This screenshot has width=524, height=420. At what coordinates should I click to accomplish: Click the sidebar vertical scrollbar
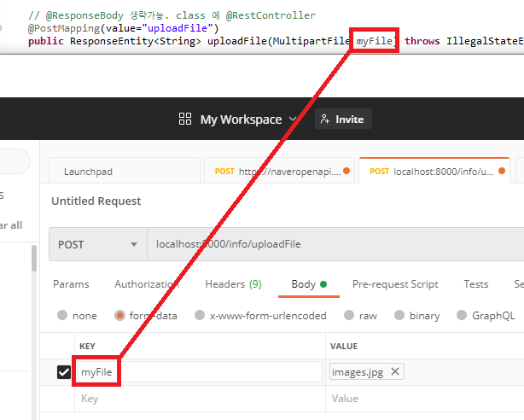click(x=34, y=259)
